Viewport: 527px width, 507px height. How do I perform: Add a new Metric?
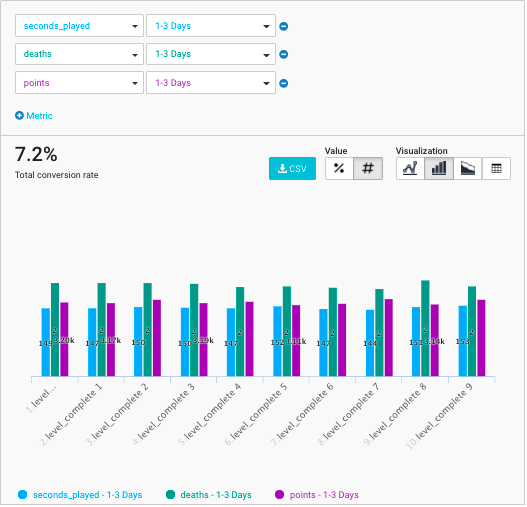tap(34, 116)
